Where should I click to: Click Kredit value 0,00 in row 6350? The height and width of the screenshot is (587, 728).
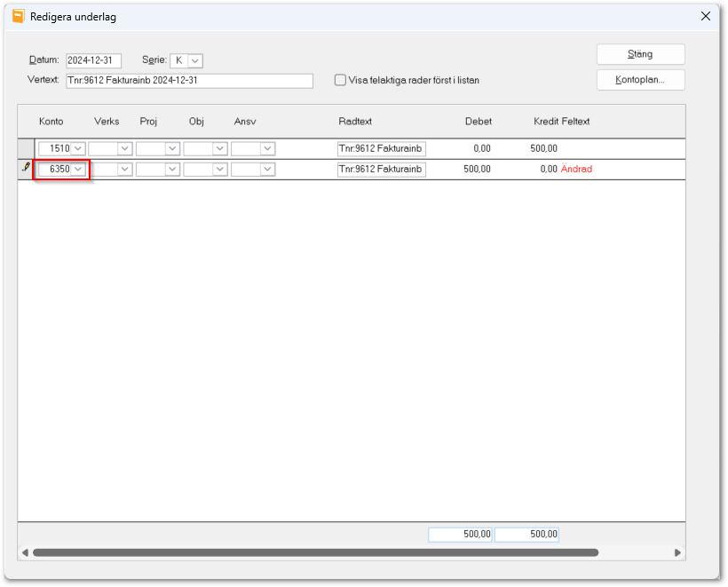(x=549, y=169)
